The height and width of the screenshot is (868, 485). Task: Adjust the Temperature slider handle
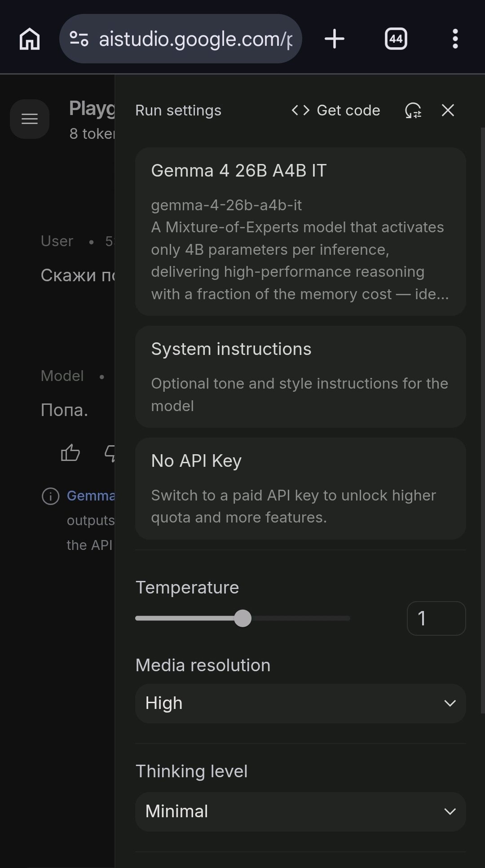pyautogui.click(x=242, y=618)
